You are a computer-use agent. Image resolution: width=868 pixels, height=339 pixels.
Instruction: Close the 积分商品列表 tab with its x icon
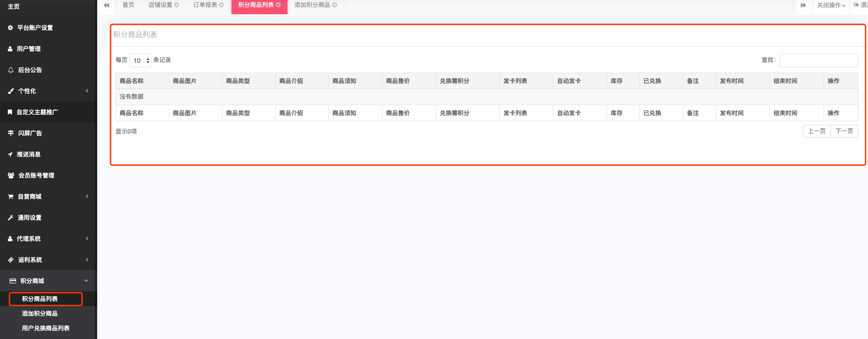(278, 5)
